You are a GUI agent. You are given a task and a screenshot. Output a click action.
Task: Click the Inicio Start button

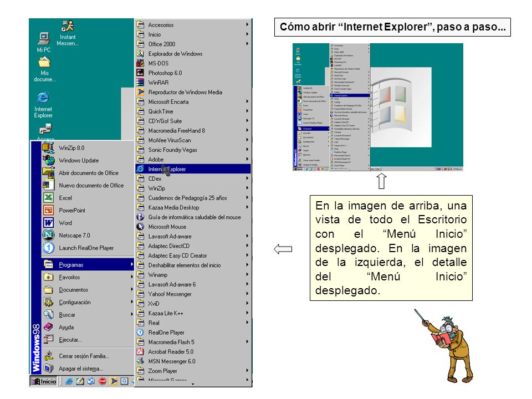pyautogui.click(x=44, y=381)
